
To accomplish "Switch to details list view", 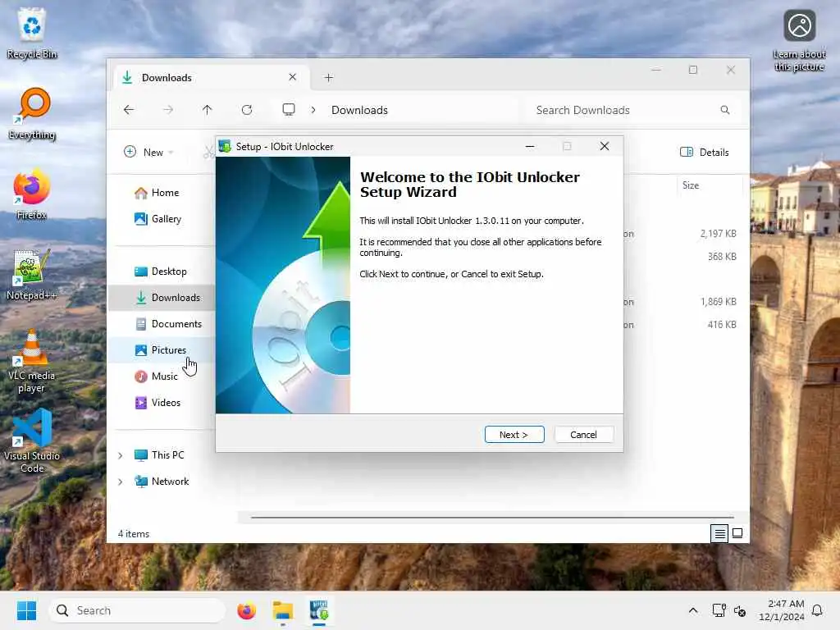I will click(x=719, y=533).
